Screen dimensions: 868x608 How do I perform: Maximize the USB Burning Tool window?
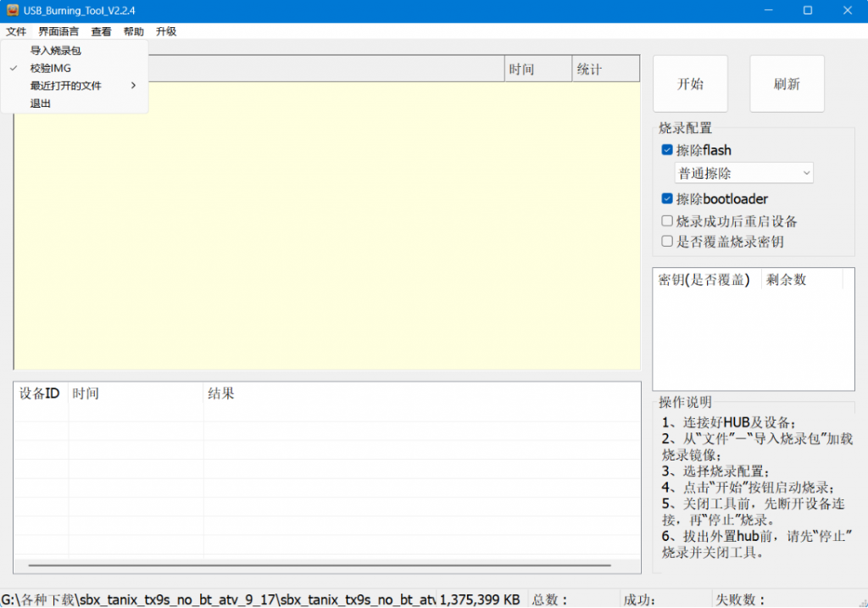808,10
